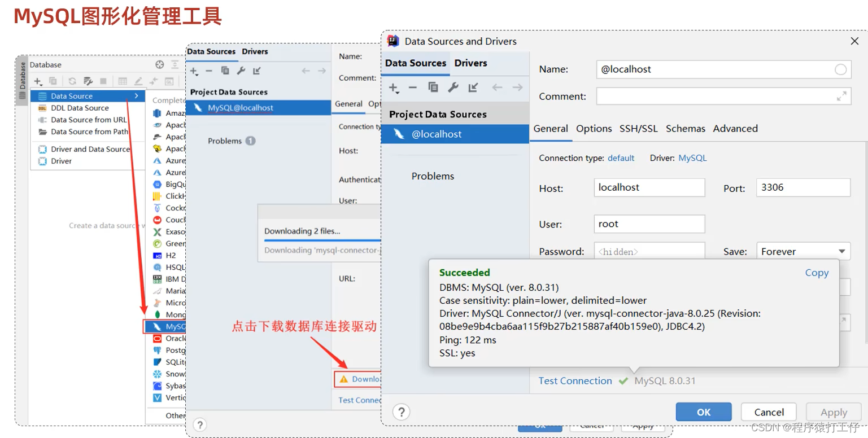Click the duplicate icon in Database panel toolbar
Viewport: 868px width, 438px height.
[x=53, y=81]
